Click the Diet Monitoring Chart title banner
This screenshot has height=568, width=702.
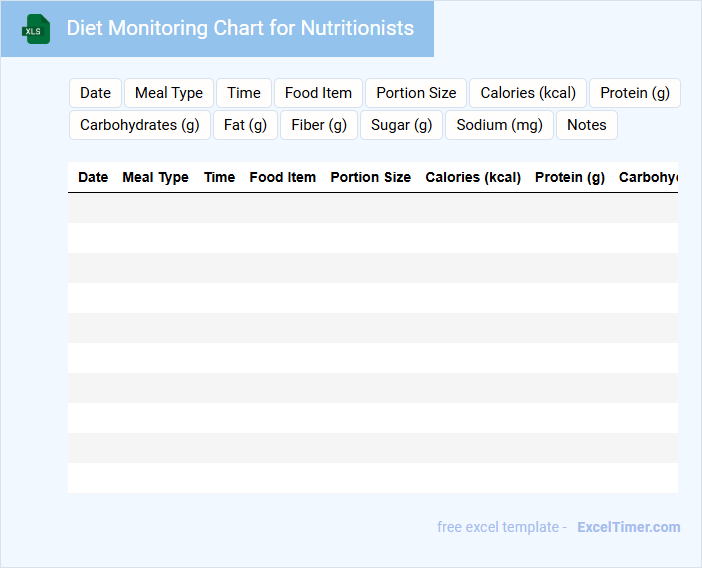tap(240, 29)
